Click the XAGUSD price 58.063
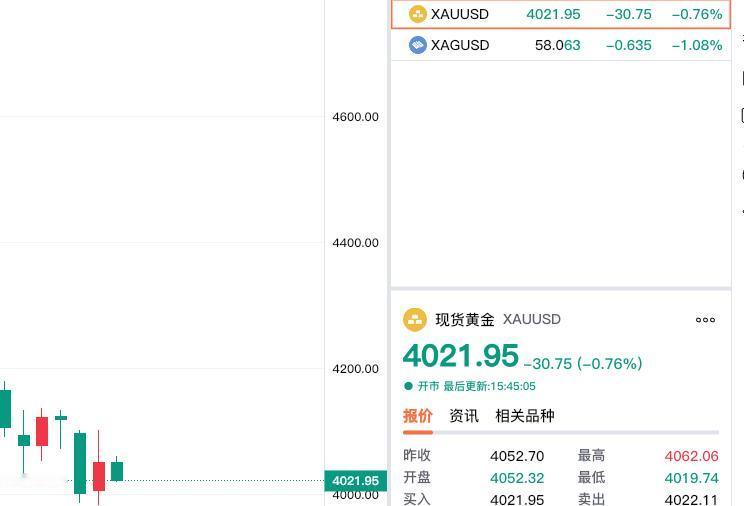The width and height of the screenshot is (744, 506). 558,45
